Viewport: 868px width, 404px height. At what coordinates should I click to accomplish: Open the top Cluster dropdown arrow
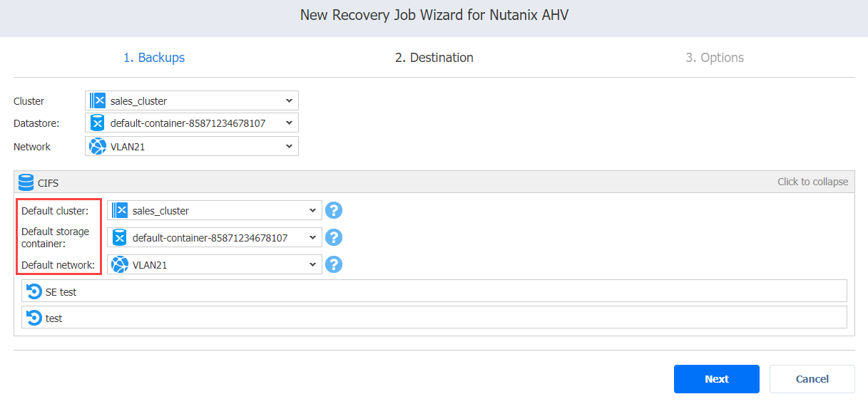(289, 100)
